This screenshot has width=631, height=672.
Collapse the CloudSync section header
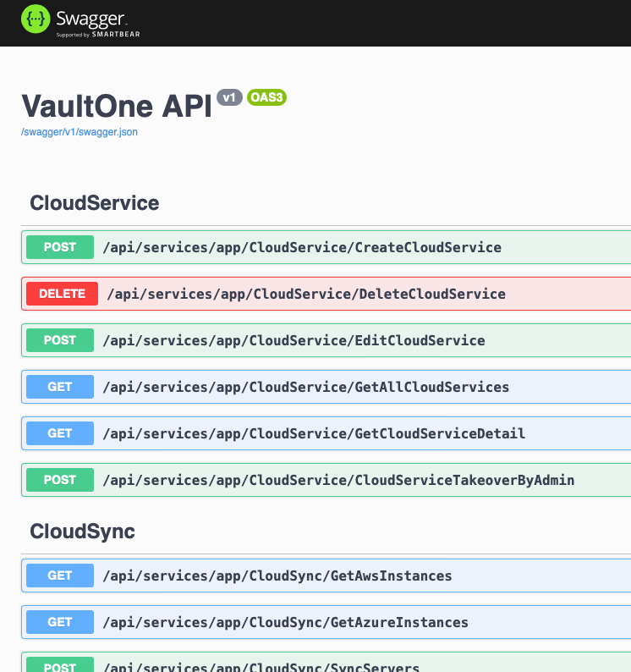pos(83,532)
